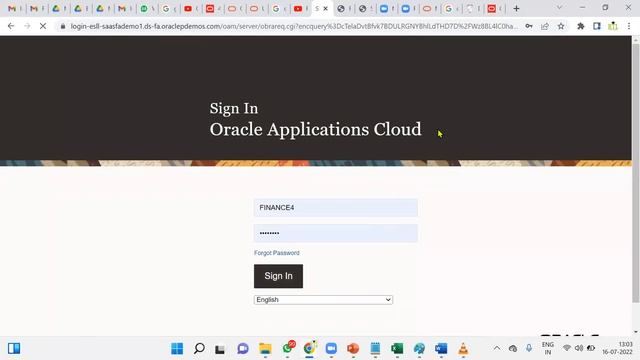640x360 pixels.
Task: Open Task View on taskbar
Action: click(x=220, y=349)
